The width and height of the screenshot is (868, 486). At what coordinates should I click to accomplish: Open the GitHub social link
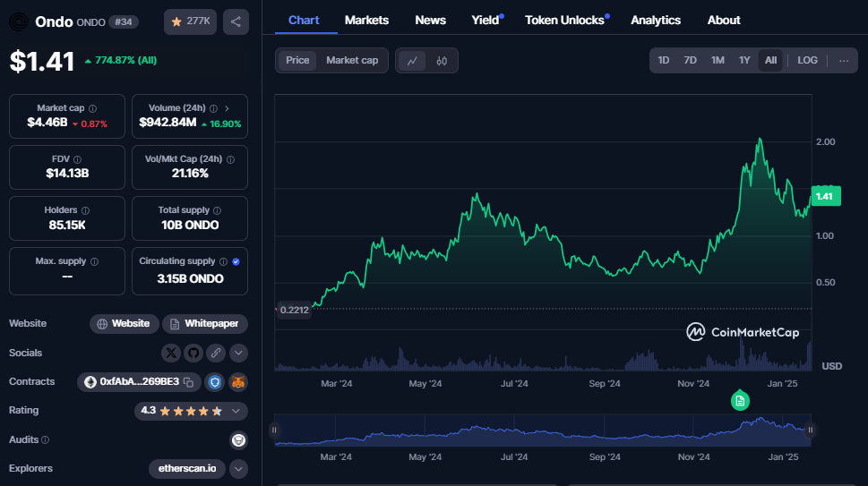click(193, 353)
